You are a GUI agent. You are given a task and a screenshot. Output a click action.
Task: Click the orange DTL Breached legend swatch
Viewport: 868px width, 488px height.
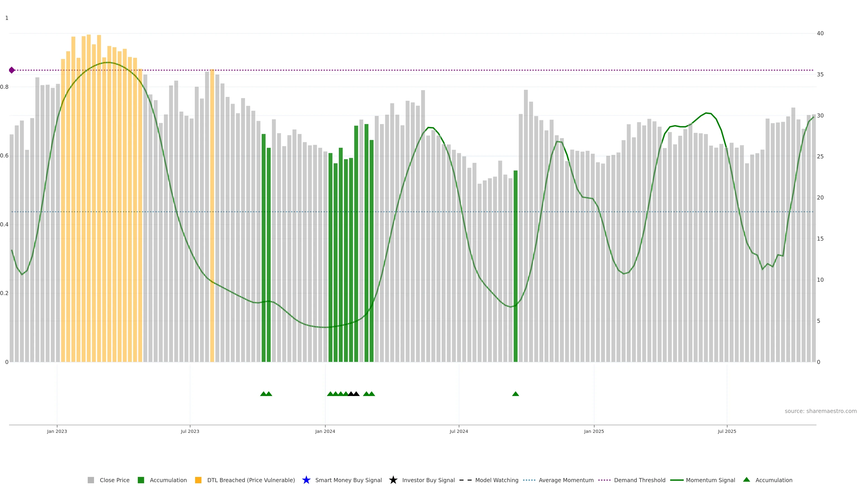click(198, 480)
